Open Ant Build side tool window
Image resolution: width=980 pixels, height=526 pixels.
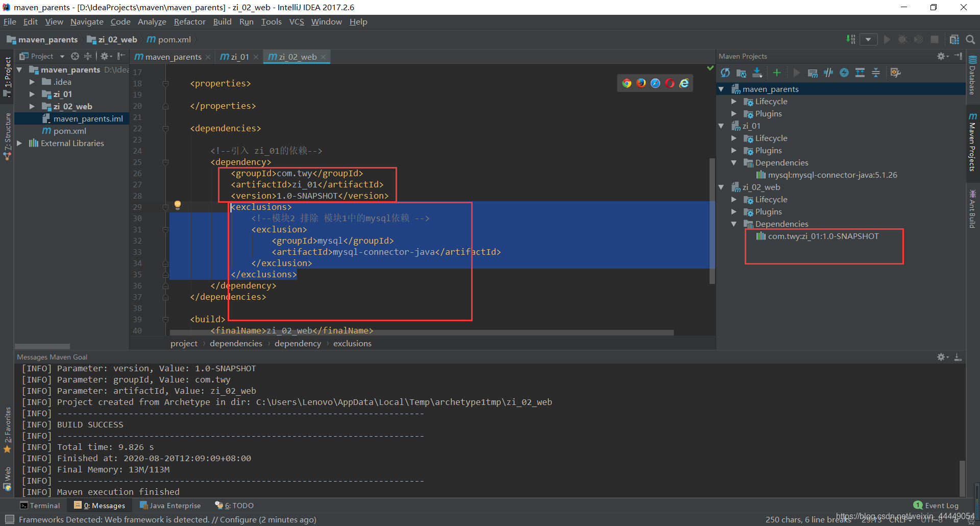(972, 209)
